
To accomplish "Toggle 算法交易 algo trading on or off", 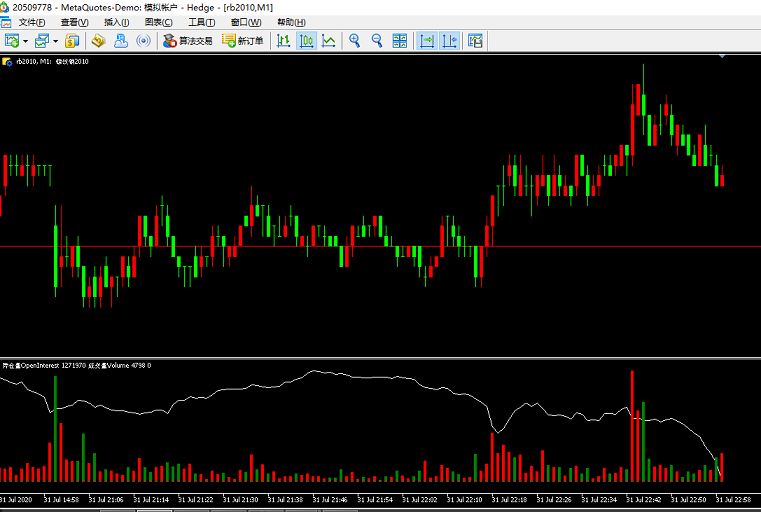I will click(188, 41).
